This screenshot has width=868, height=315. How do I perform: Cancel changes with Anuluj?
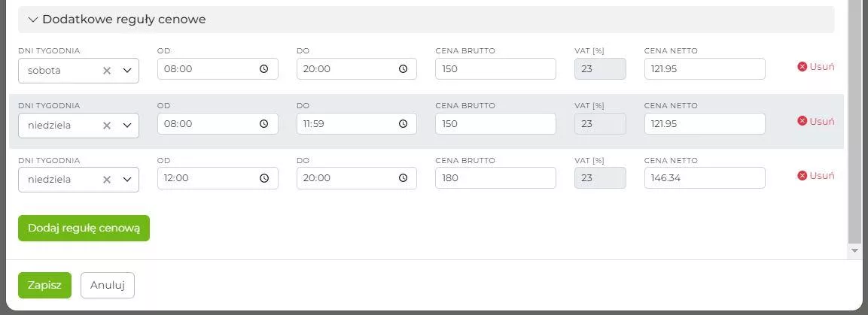tap(108, 285)
